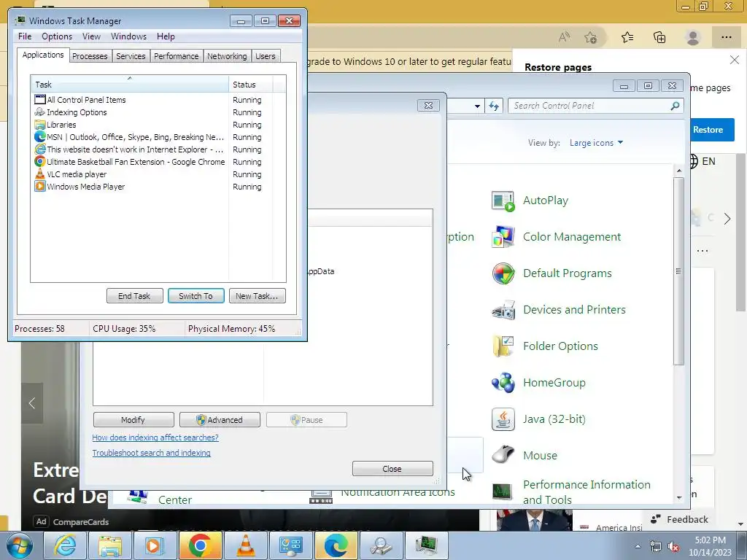
Task: Open Folder Options icon in Control Panel
Action: point(503,346)
